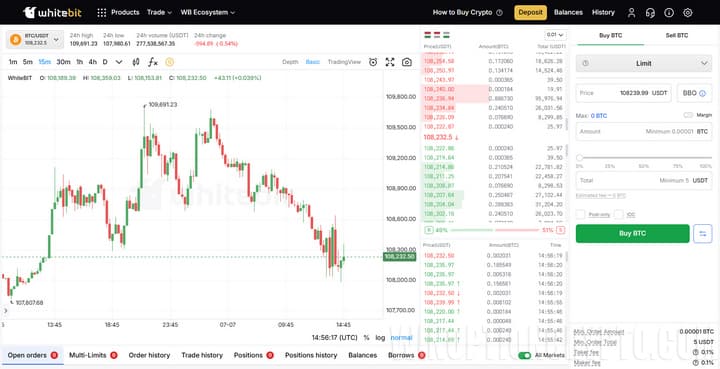This screenshot has height=369, width=720.
Task: Click the orange Bitcoin coin icon
Action: (16, 39)
